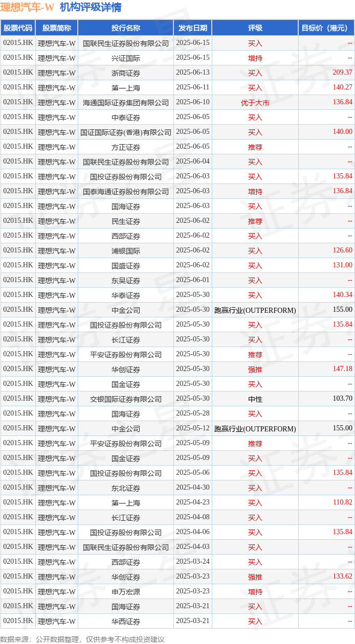
Task: Click date 2025-04-08
Action: click(x=193, y=517)
